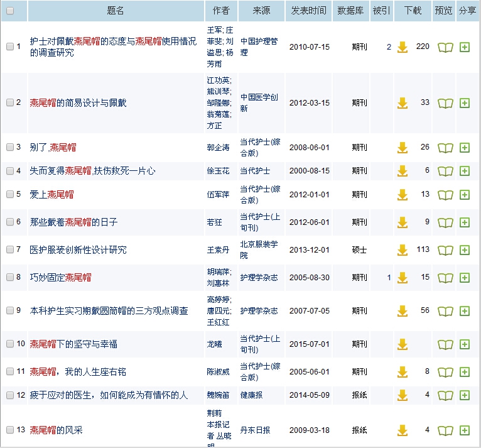
Task: Click the 被引 column header
Action: tap(381, 11)
